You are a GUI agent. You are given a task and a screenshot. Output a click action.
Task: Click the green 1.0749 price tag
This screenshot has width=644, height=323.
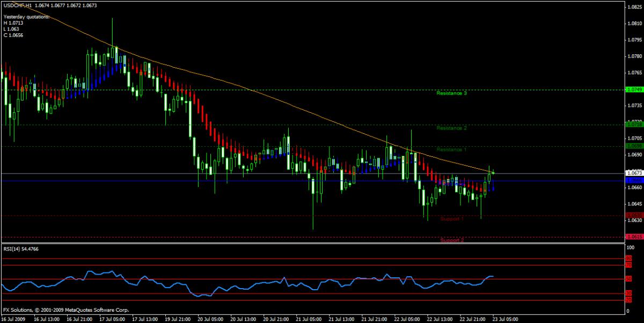click(634, 90)
